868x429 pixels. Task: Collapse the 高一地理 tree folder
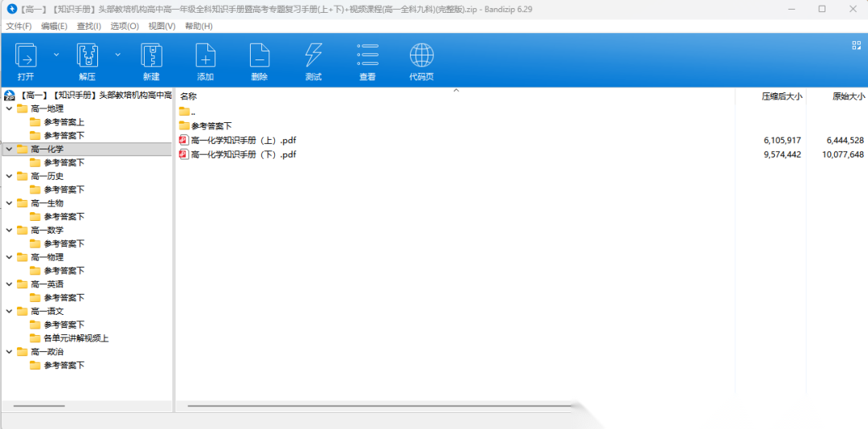(x=9, y=108)
